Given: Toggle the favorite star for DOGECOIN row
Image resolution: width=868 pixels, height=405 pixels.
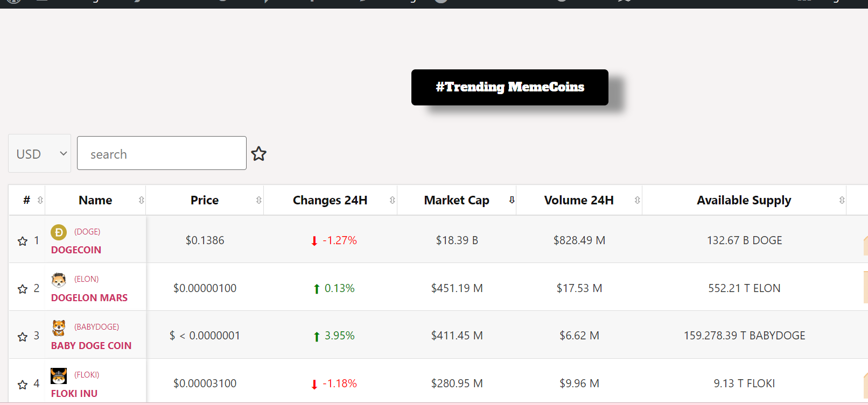Looking at the screenshot, I should pyautogui.click(x=22, y=240).
